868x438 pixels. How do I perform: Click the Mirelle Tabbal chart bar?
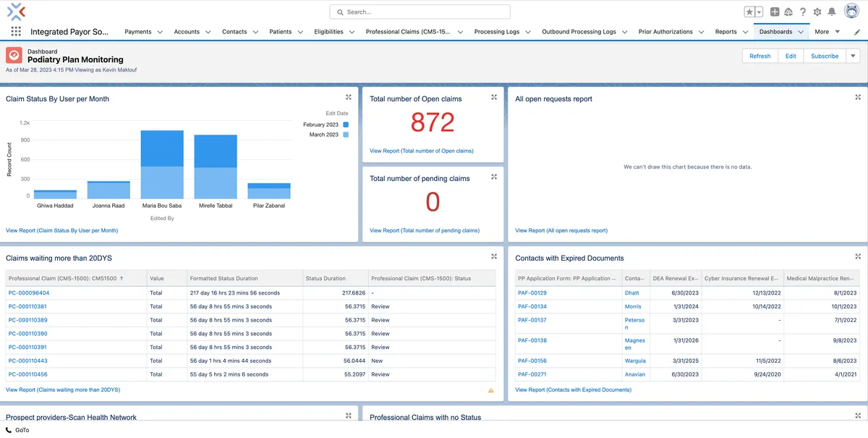coord(216,167)
